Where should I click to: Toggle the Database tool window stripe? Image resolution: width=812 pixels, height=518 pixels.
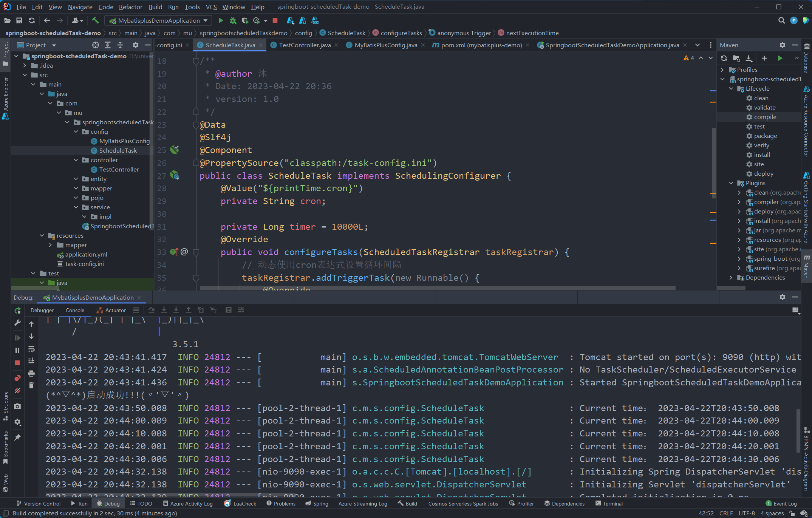[807, 58]
